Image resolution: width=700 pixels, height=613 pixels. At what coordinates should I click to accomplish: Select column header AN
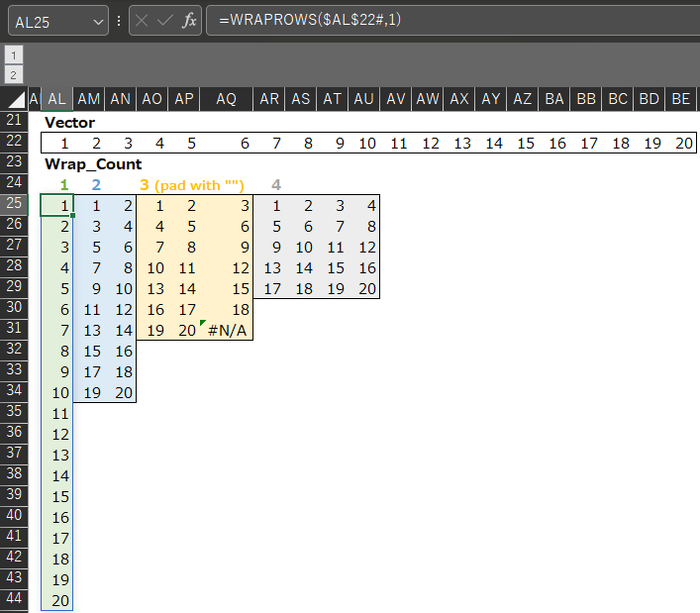(121, 99)
